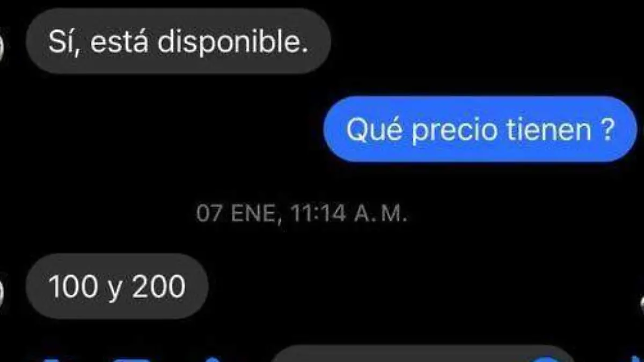Screen dimensions: 644x362
Task: Tap the "100 y 200" reply bubble
Action: tap(116, 287)
